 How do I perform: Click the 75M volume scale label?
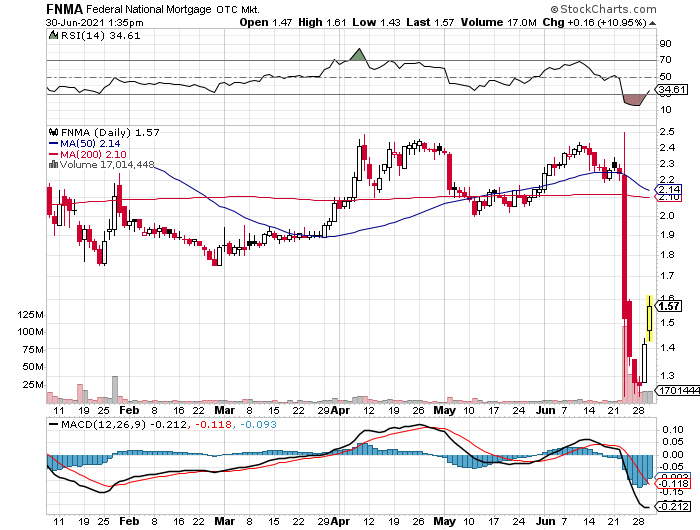(x=33, y=350)
